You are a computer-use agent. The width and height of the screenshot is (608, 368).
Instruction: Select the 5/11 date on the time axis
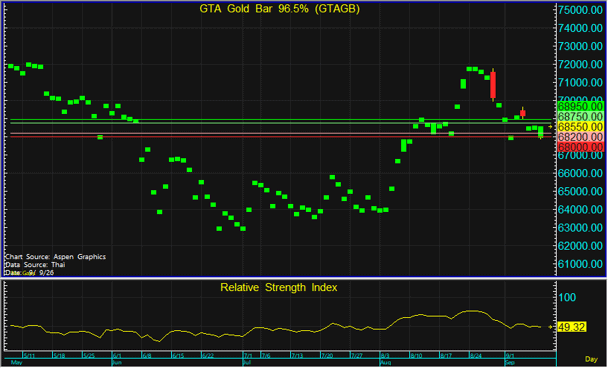pos(29,355)
